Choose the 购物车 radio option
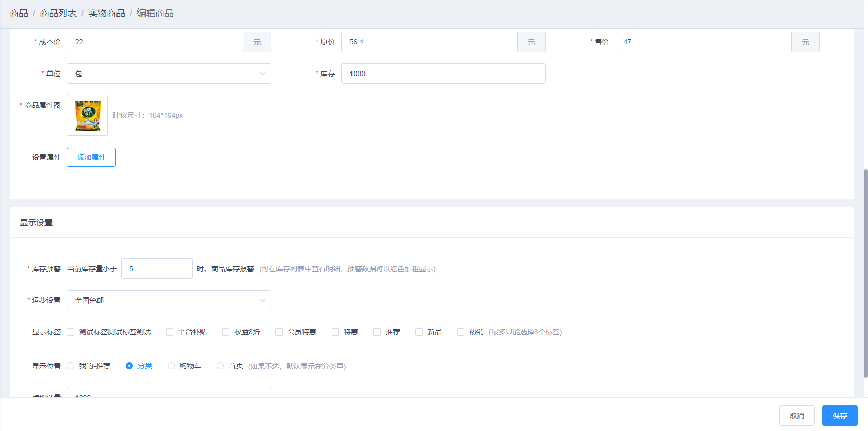Screen dimensions: 868x431 point(171,366)
